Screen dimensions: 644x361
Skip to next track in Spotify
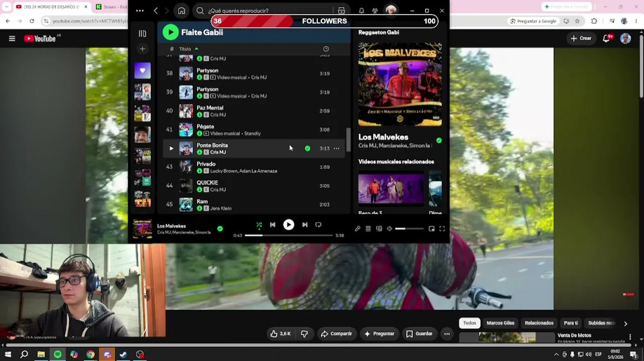304,225
